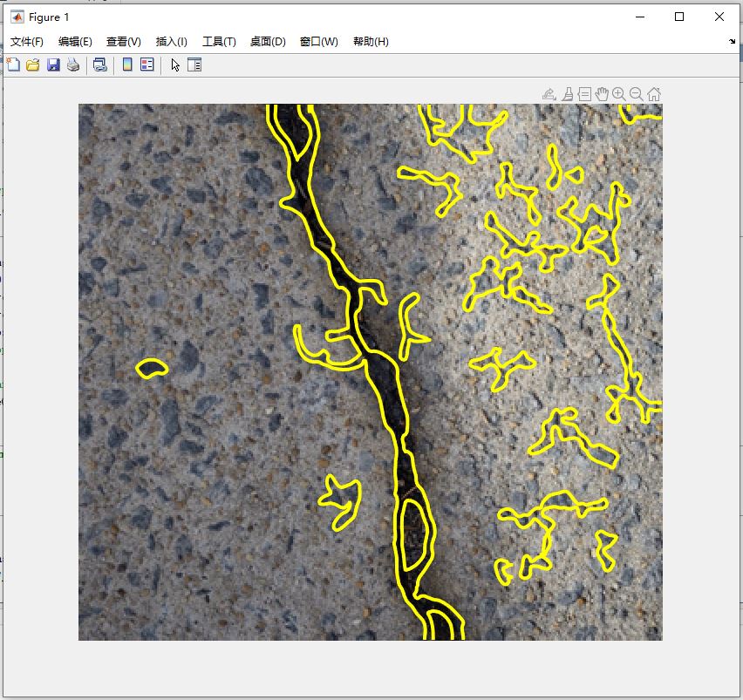
Task: Insert a legend using the toolbar icon
Action: (147, 65)
